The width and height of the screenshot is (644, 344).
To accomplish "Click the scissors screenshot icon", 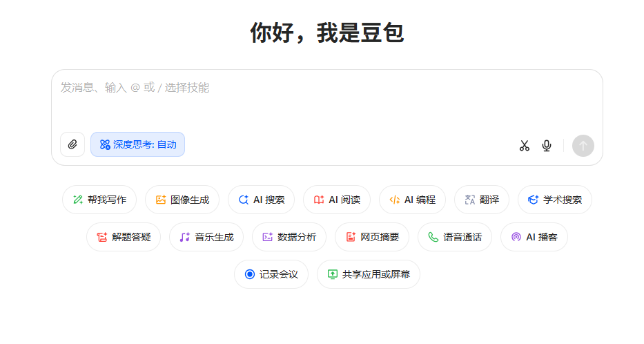I will pyautogui.click(x=525, y=146).
